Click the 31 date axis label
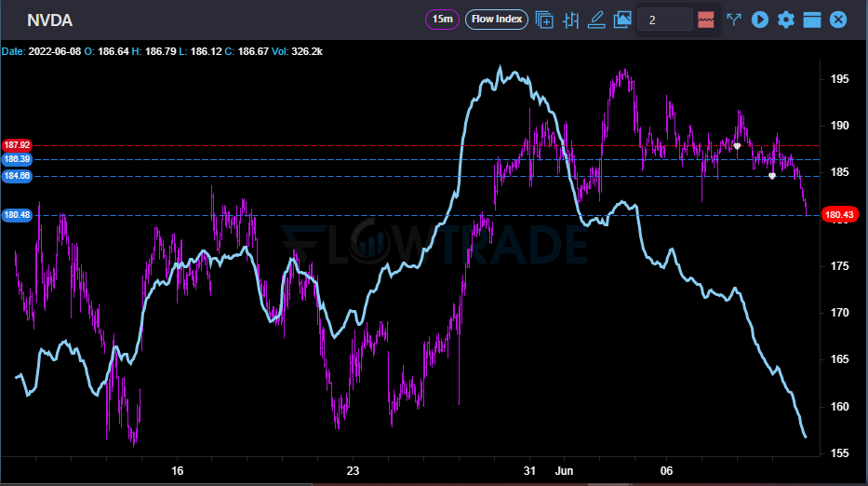Viewport: 868px width, 486px height. click(529, 471)
